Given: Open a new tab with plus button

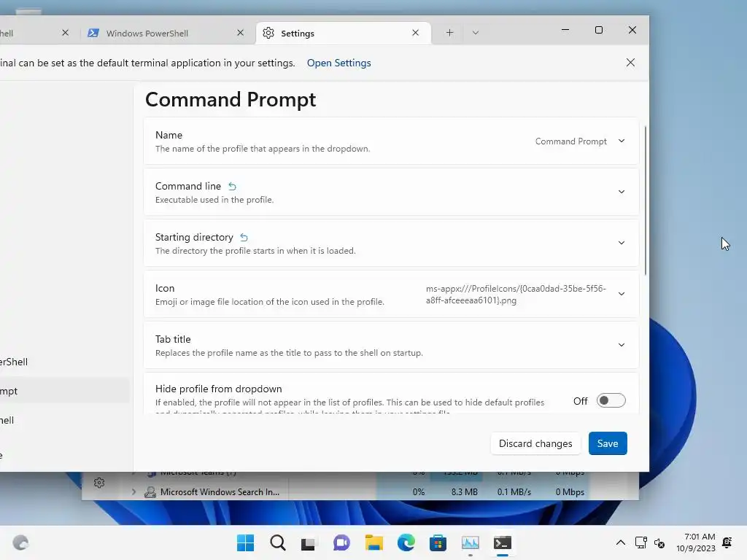Looking at the screenshot, I should pos(449,33).
